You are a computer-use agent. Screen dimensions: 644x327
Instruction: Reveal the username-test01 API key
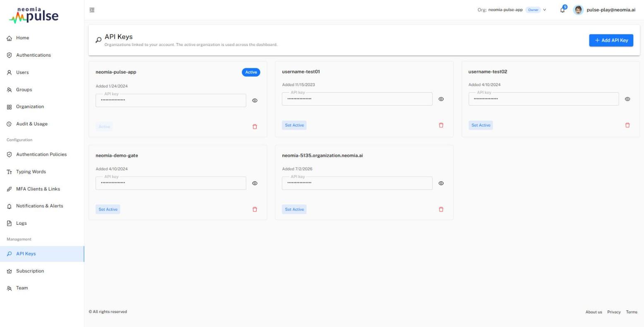(x=441, y=99)
